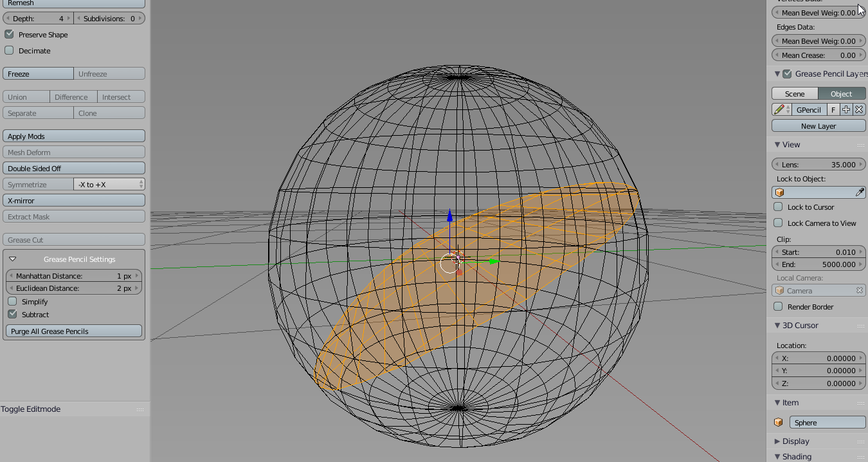Open the -X to +X symmetrize direction dropdown

pos(109,185)
